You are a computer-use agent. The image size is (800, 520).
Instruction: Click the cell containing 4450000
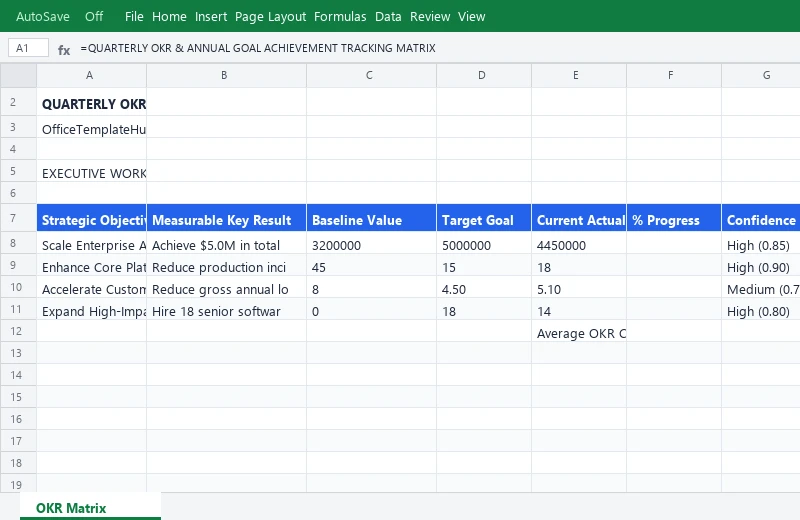[x=579, y=243]
